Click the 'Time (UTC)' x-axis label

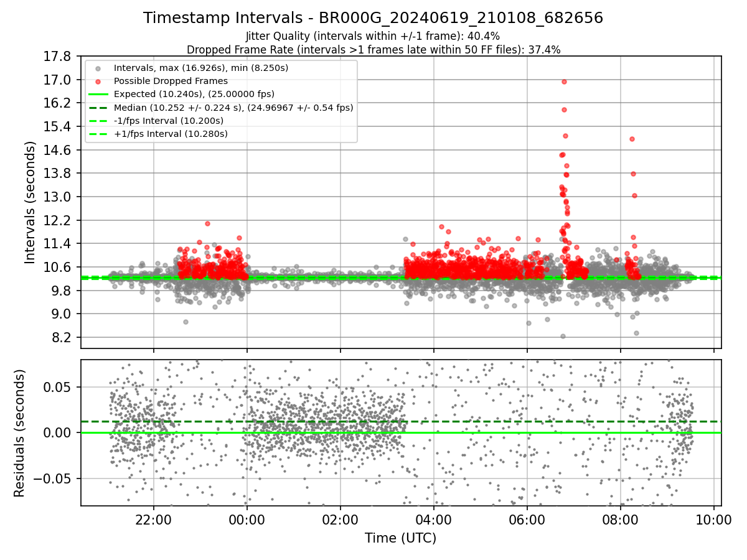pyautogui.click(x=401, y=538)
